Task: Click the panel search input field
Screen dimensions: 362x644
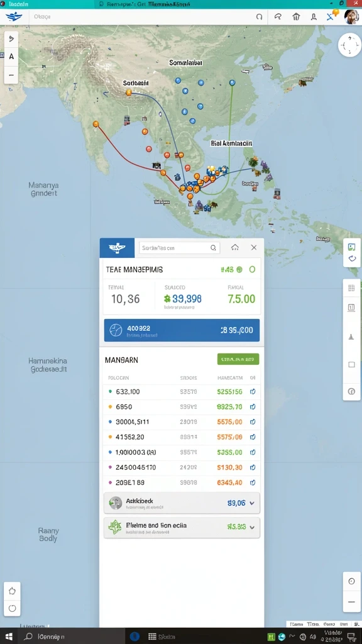Action: (180, 248)
